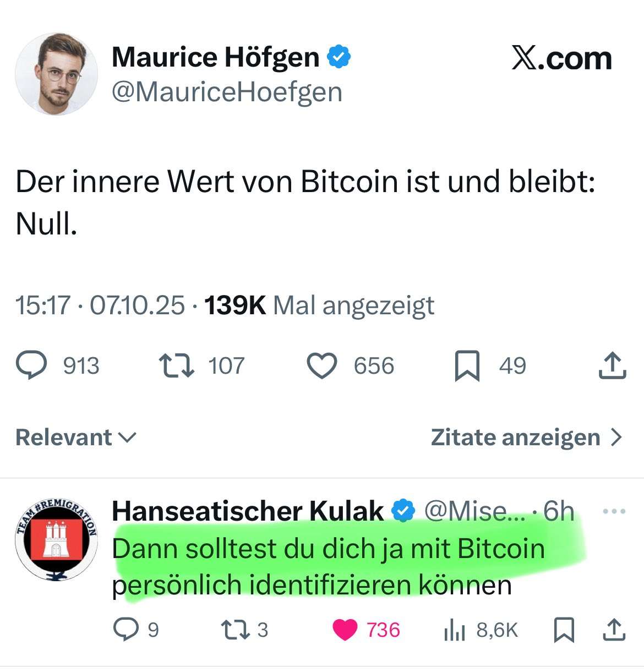Screen dimensions: 644x672
Task: Bookmark Hanseatischer Kulak's reply
Action: pyautogui.click(x=564, y=630)
